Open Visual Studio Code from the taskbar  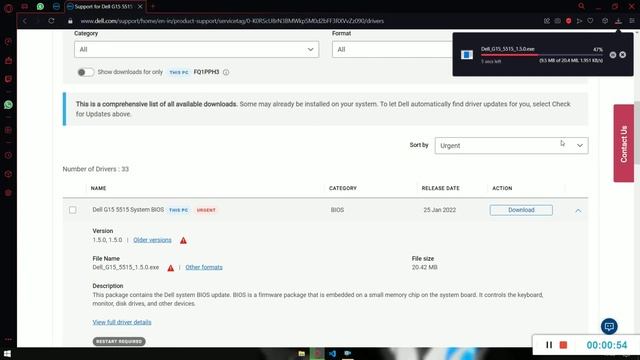[x=332, y=353]
